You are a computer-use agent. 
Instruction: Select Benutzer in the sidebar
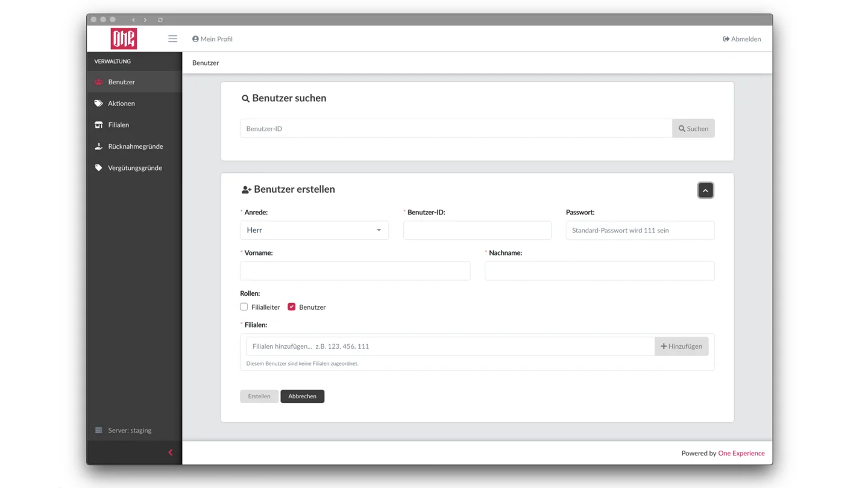pos(134,82)
